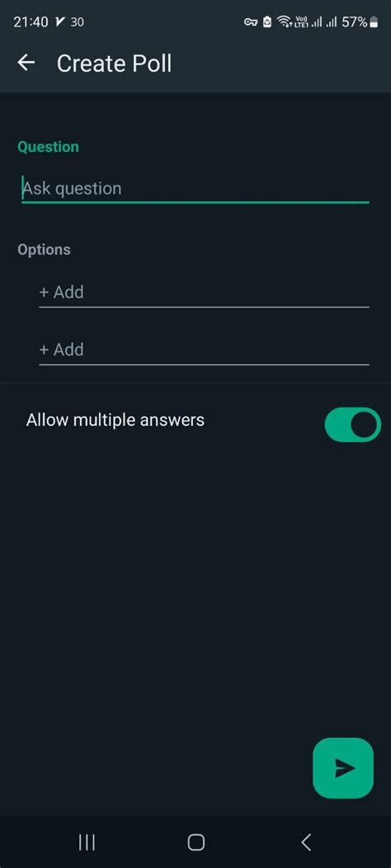
Task: Tap the back arrow beside Create Poll
Action: tap(26, 63)
